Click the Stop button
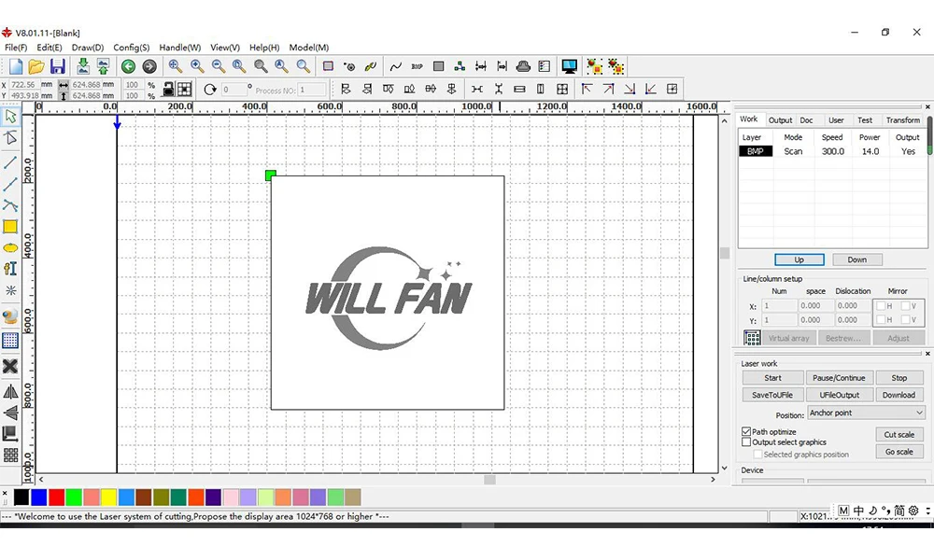 [x=899, y=378]
